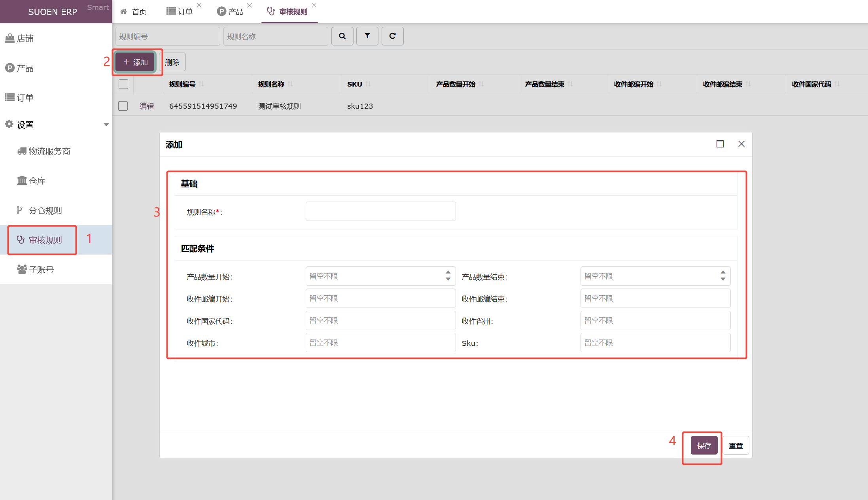This screenshot has height=500, width=868.
Task: Click the filter funnel icon button
Action: [367, 36]
